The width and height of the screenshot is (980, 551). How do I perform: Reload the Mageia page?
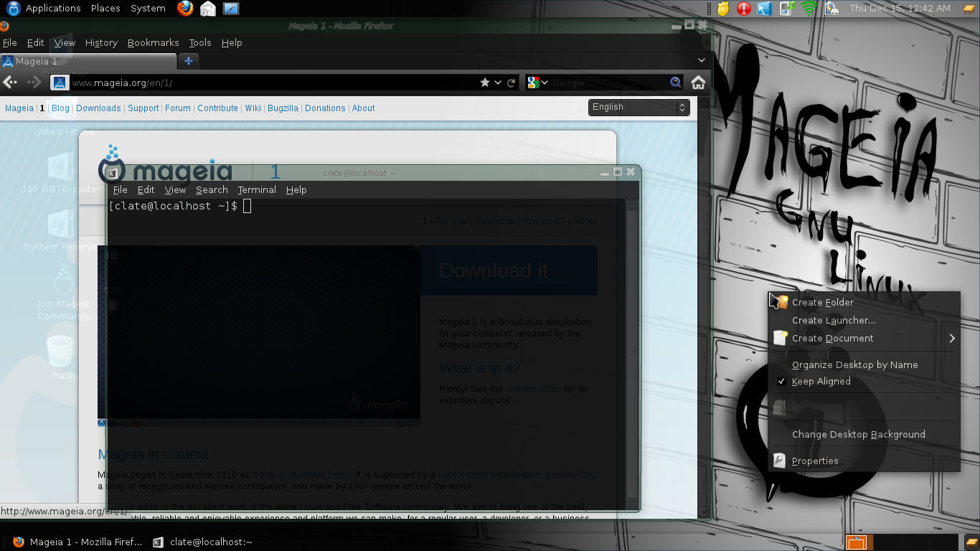click(x=511, y=83)
